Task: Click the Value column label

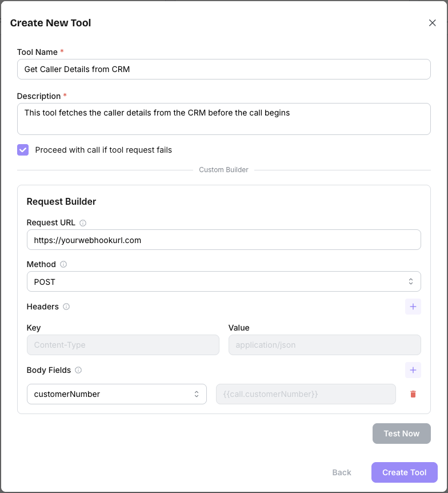Action: tap(239, 328)
